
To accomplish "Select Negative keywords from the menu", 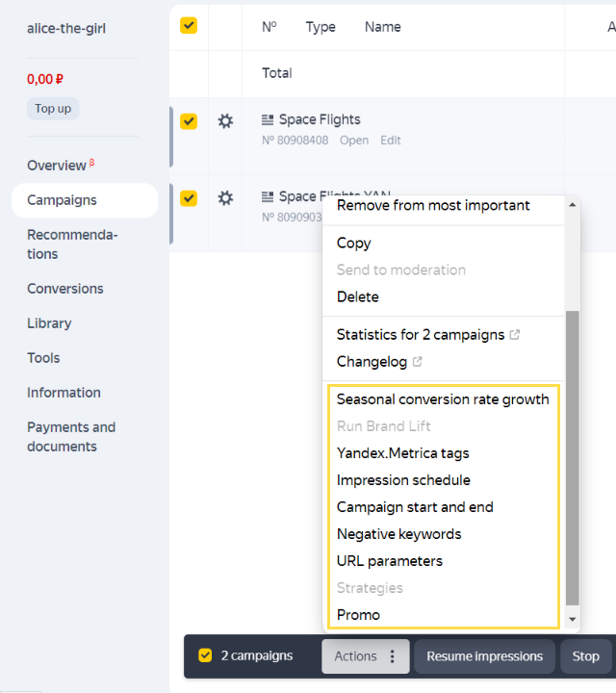I will [398, 533].
